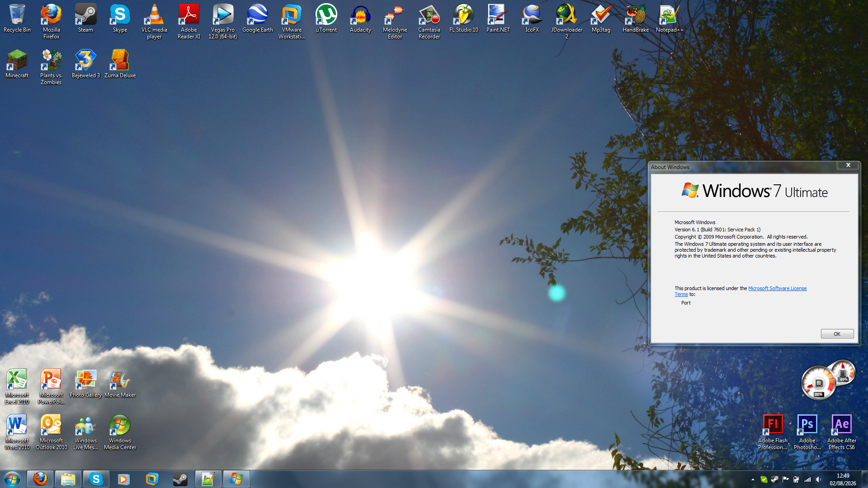The width and height of the screenshot is (868, 488).
Task: Open VMware Workstation from the taskbar
Action: pyautogui.click(x=152, y=479)
